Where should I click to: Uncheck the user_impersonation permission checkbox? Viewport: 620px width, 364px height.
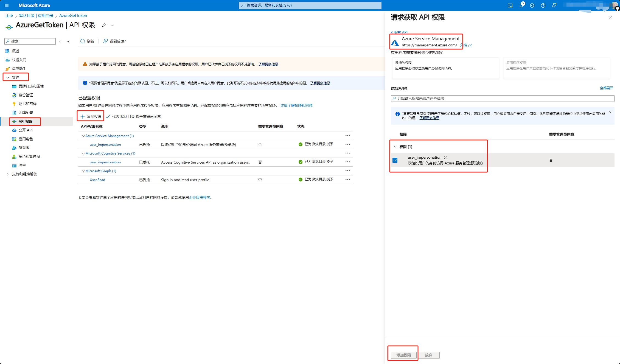[x=395, y=160]
